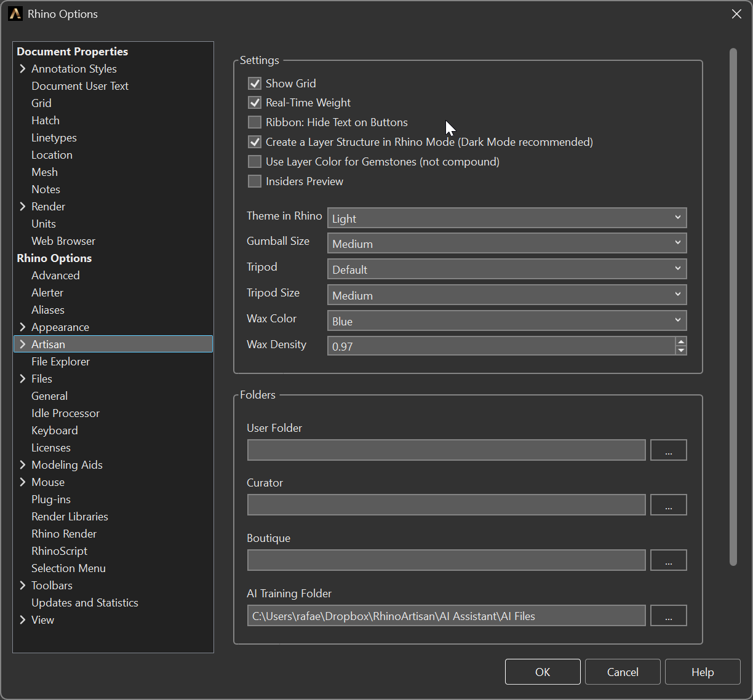Screen dimensions: 753x700
Task: Open the Alerter page
Action: 47,293
